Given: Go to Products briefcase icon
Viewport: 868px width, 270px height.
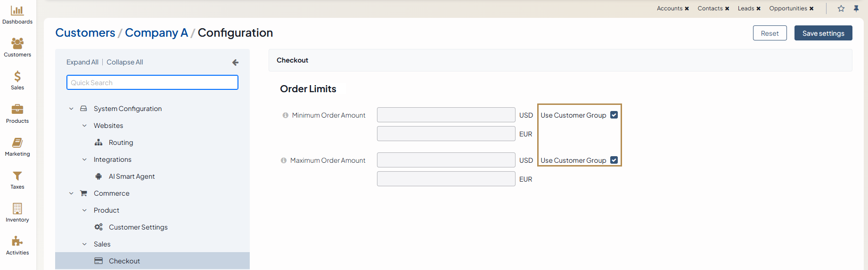Looking at the screenshot, I should (x=17, y=109).
